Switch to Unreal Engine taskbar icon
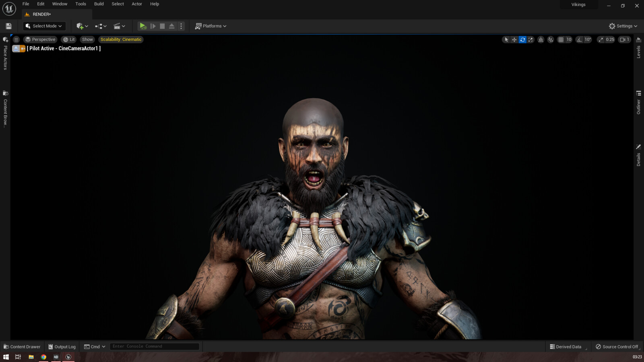The height and width of the screenshot is (362, 644). [x=68, y=357]
